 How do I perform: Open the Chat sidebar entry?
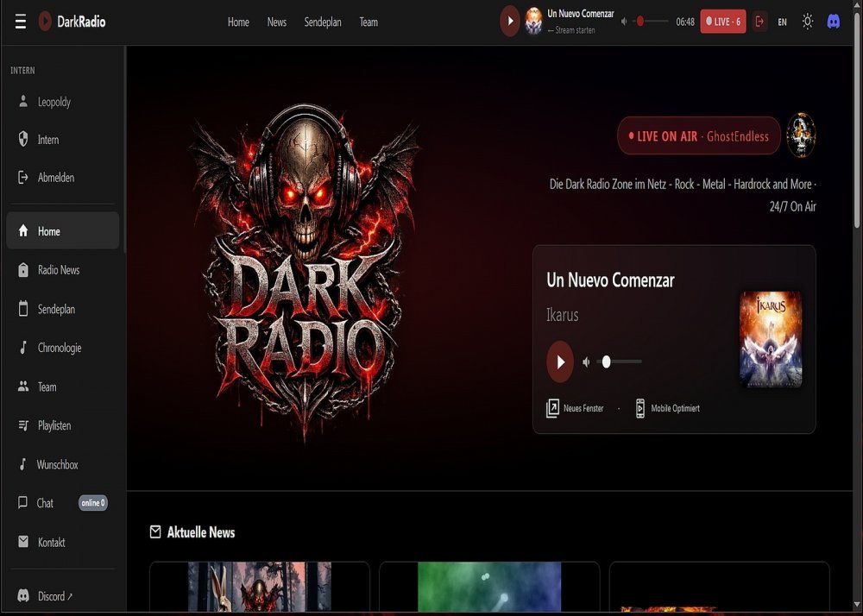click(45, 503)
